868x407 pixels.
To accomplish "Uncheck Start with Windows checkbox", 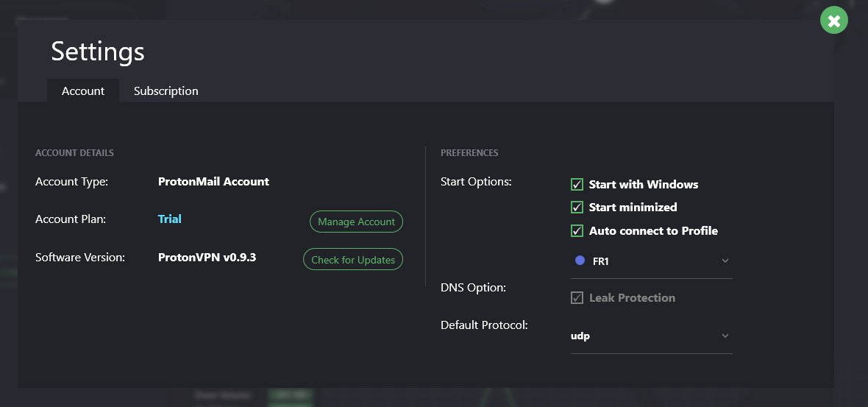I will click(577, 185).
